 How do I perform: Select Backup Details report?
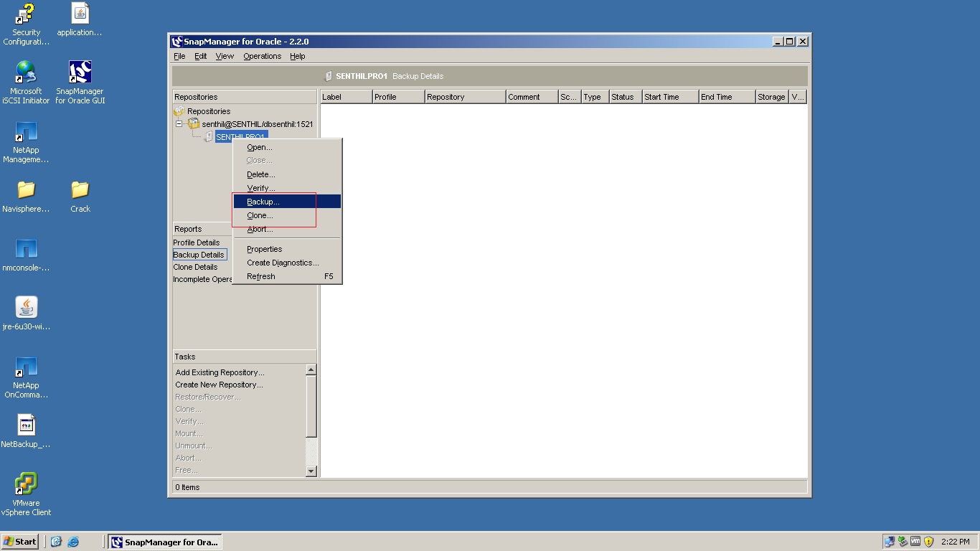[199, 255]
